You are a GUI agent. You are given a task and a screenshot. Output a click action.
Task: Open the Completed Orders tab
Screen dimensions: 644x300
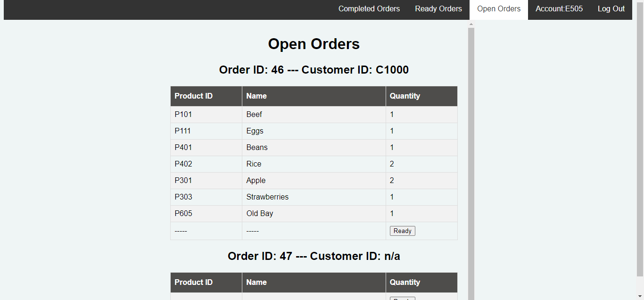coord(369,9)
